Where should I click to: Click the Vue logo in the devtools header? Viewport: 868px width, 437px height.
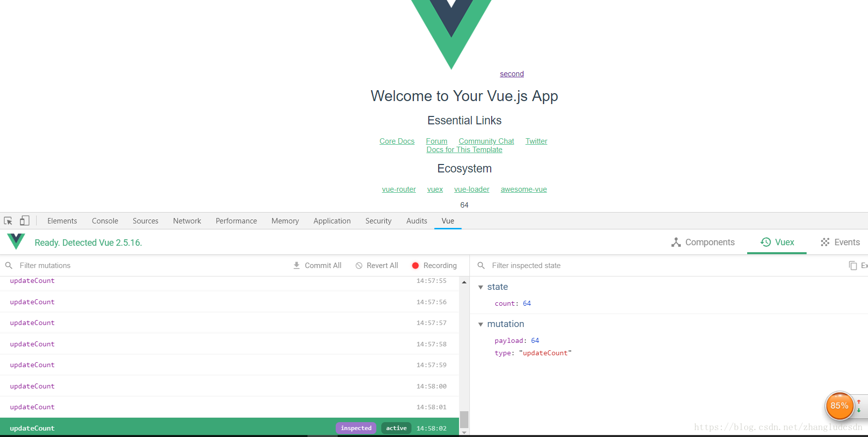pos(16,242)
